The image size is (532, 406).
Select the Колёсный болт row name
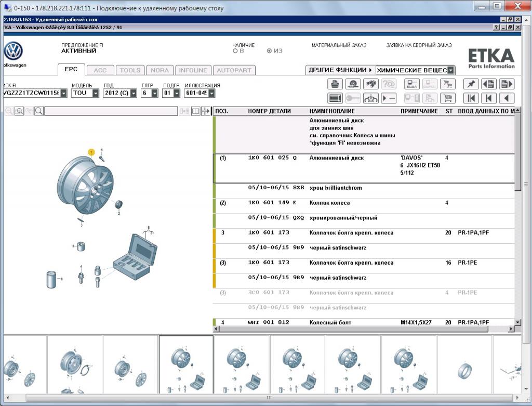330,322
